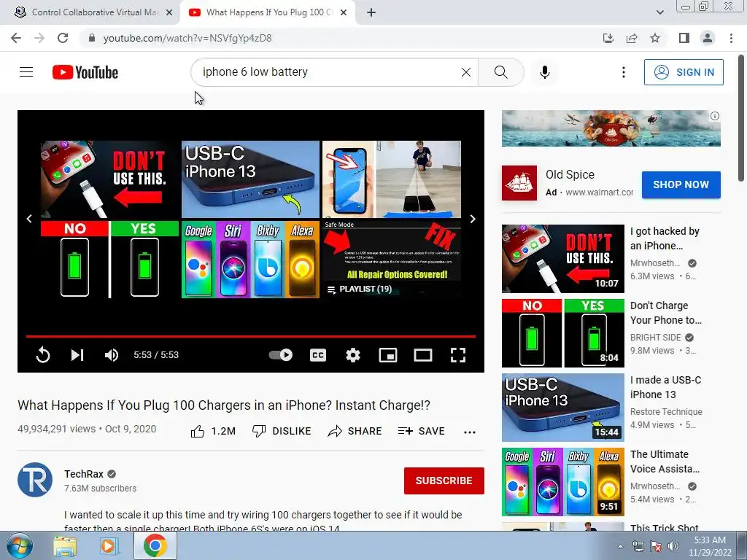The height and width of the screenshot is (560, 747).
Task: Share this page from the address bar
Action: 632,38
